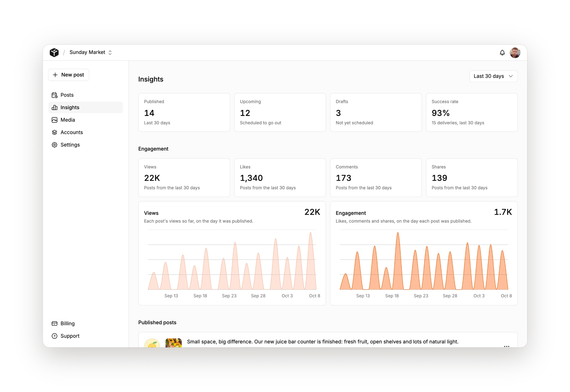Click the Support question mark icon
The image size is (570, 392).
tap(54, 336)
